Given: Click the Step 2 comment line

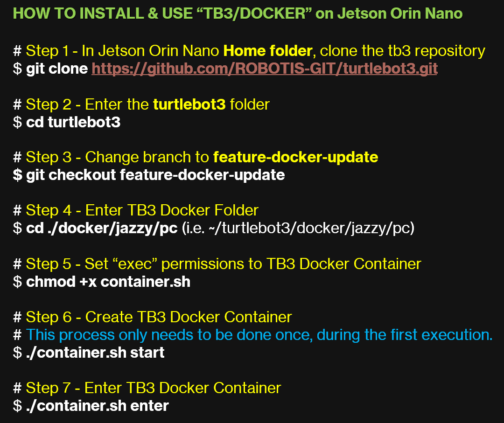Looking at the screenshot, I should (x=141, y=104).
